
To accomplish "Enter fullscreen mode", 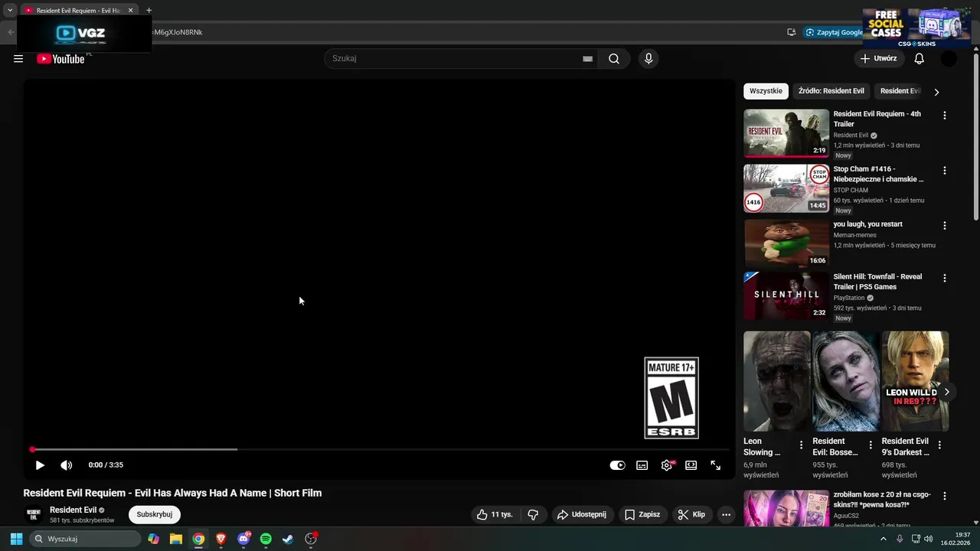I will (716, 465).
